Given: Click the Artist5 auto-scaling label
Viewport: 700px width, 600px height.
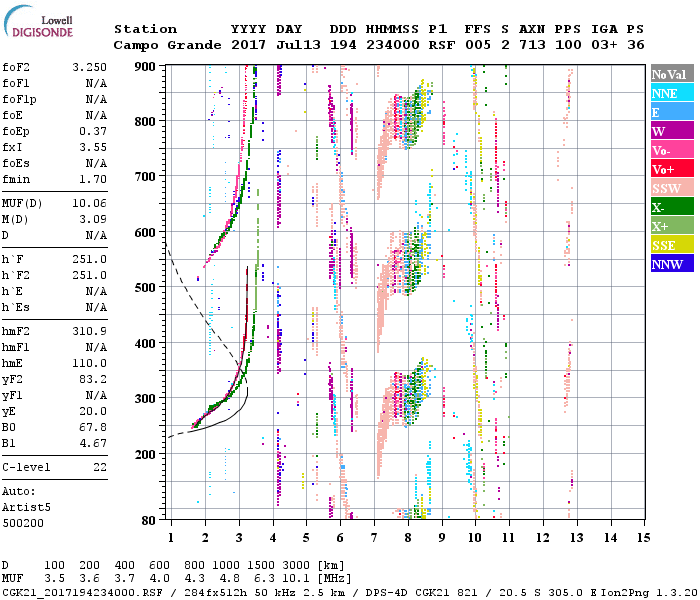Looking at the screenshot, I should (26, 508).
